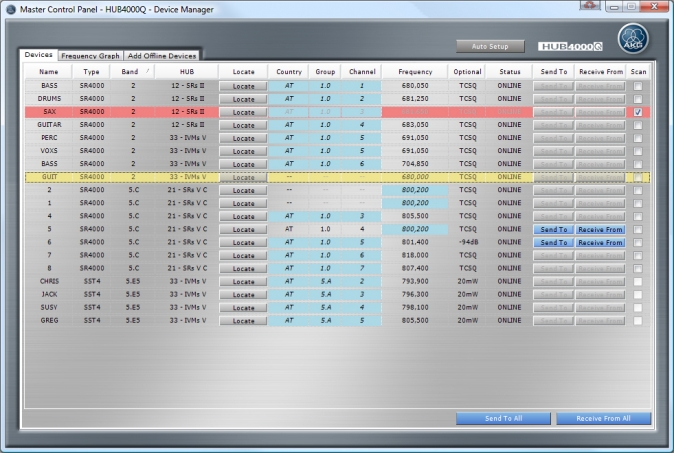Sort by the Group column header
The image size is (674, 453).
tap(325, 72)
